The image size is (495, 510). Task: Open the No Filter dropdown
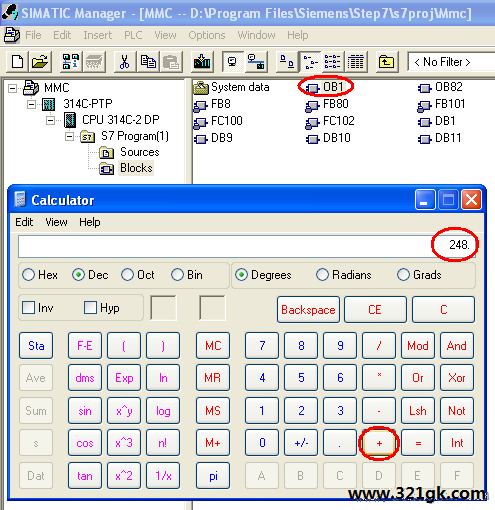(451, 62)
